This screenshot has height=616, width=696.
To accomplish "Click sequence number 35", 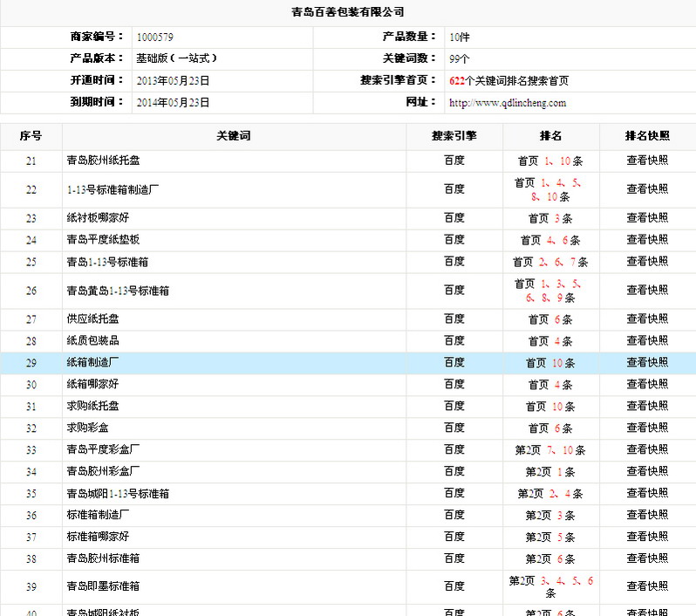I will [x=31, y=494].
